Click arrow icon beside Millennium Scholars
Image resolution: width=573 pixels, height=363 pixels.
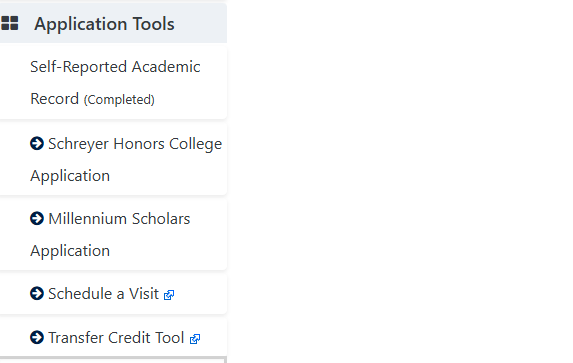(37, 219)
